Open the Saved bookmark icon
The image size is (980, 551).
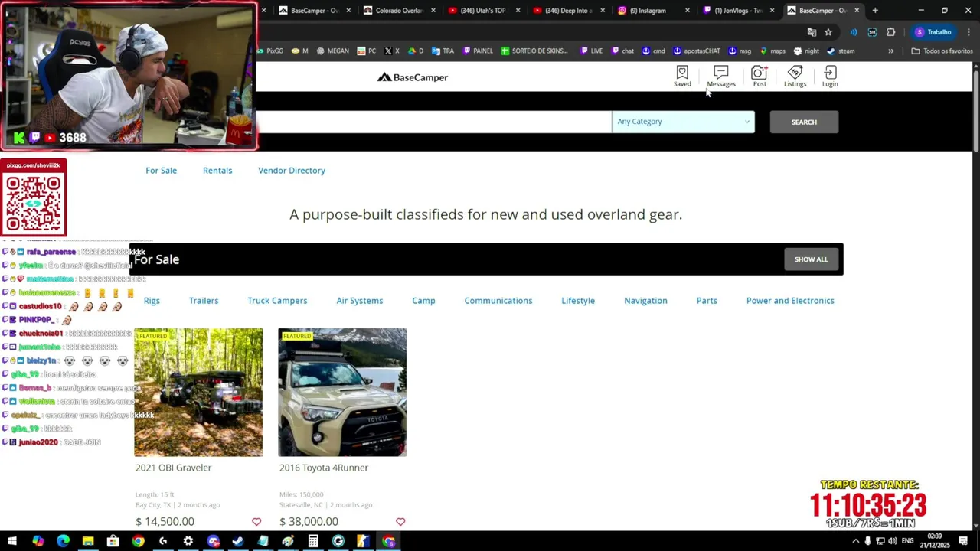click(682, 76)
